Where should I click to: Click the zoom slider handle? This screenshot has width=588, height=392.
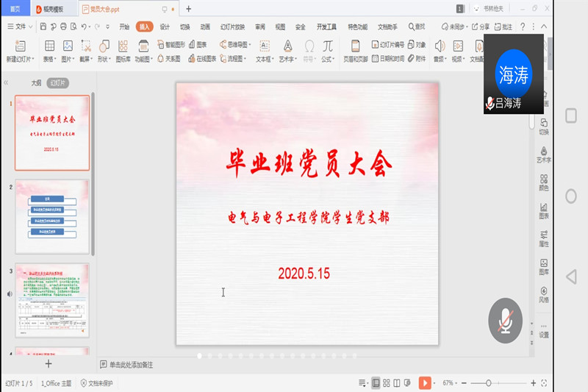(490, 383)
